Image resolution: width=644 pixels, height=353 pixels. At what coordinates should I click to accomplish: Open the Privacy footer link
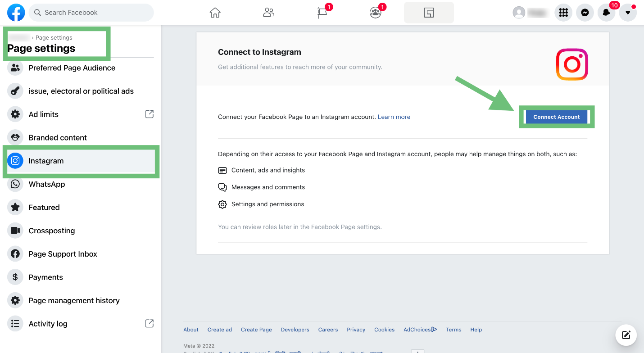point(356,330)
